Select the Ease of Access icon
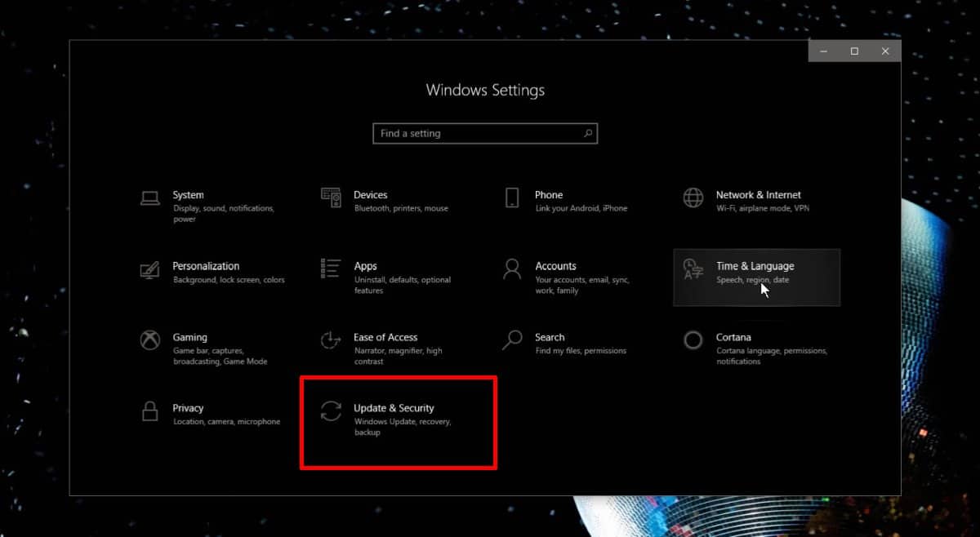The image size is (980, 537). (x=331, y=340)
